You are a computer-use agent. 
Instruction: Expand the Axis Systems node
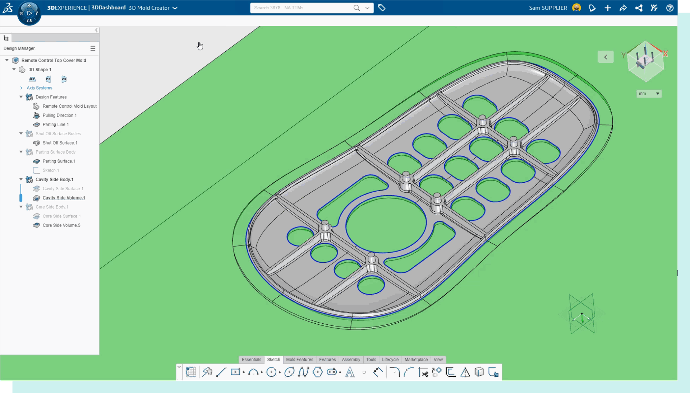pos(21,88)
